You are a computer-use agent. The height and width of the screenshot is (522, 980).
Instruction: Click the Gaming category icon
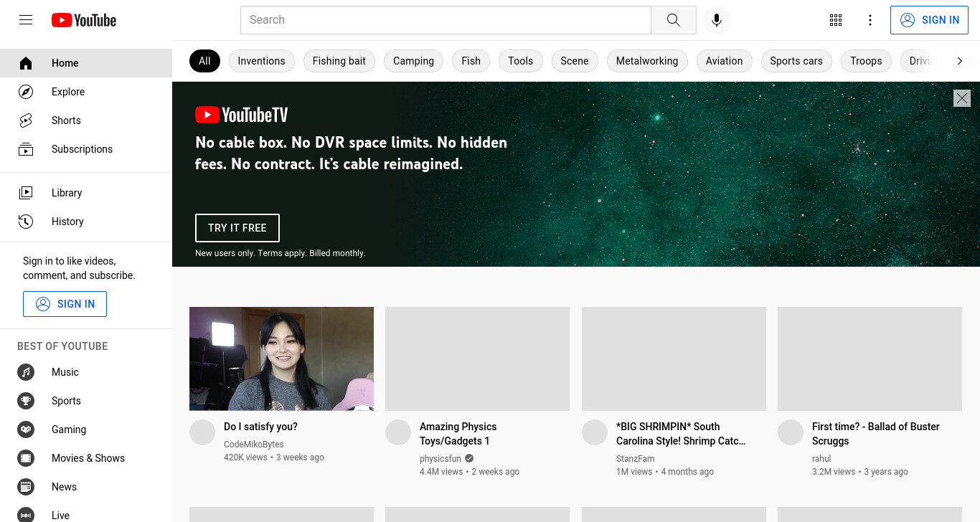point(26,430)
